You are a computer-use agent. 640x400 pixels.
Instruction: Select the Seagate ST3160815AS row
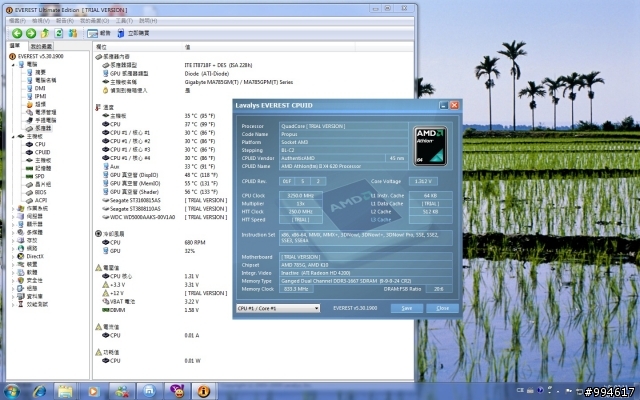pyautogui.click(x=164, y=200)
